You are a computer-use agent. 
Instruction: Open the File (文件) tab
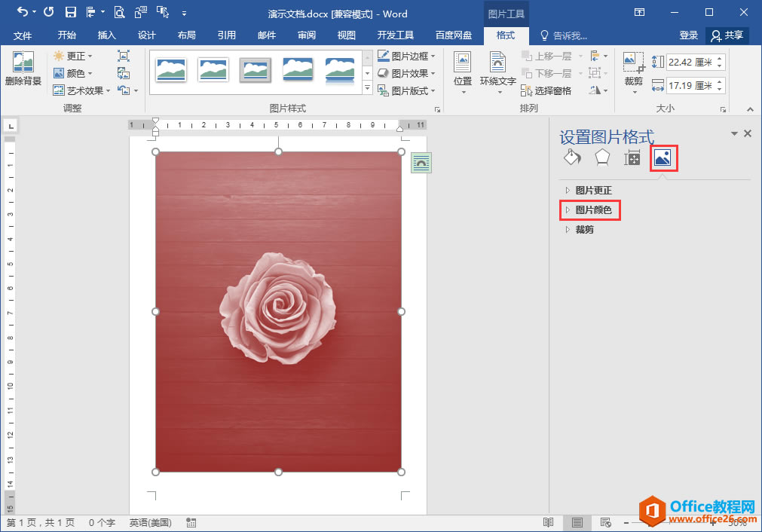click(23, 35)
